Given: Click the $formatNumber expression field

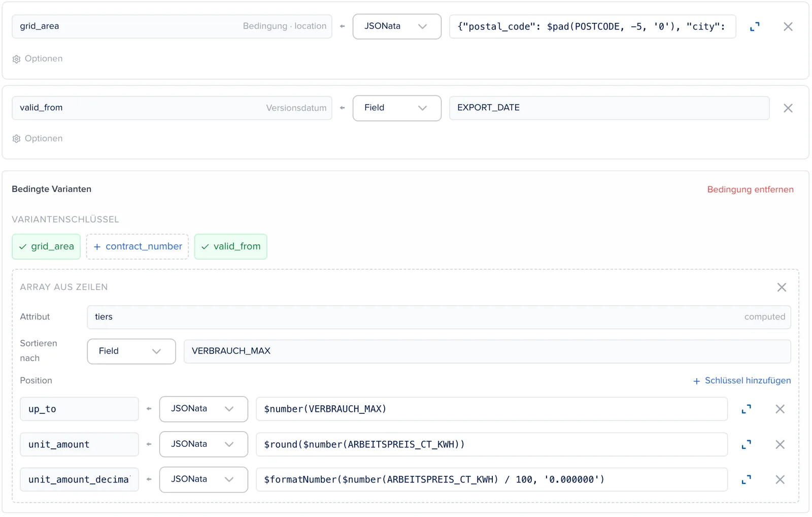Looking at the screenshot, I should [492, 479].
